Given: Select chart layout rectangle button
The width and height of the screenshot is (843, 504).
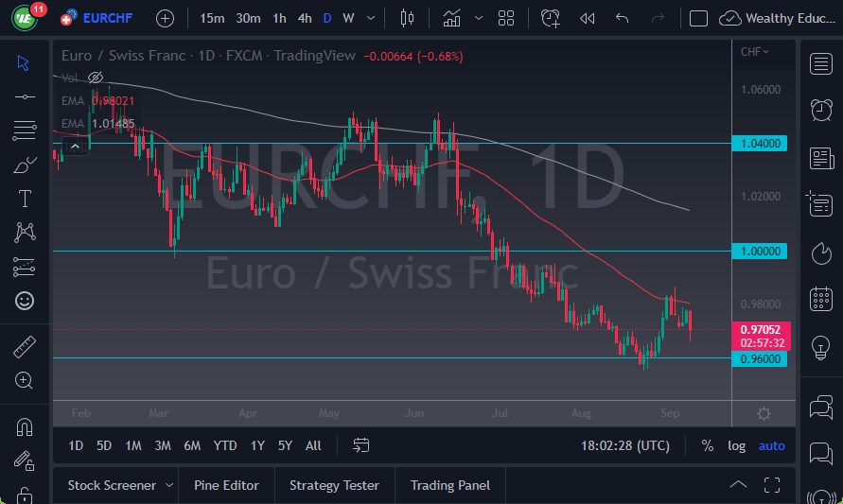Looking at the screenshot, I should coord(698,18).
